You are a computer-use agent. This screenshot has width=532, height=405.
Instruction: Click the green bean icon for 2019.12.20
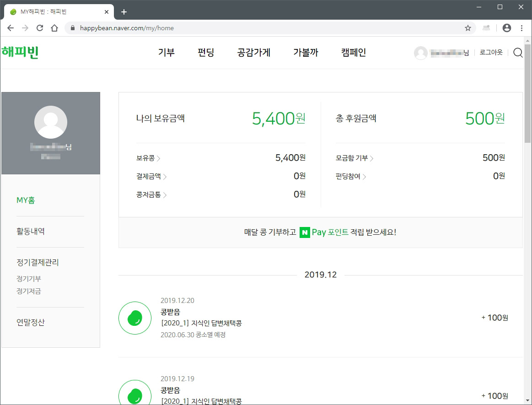(134, 318)
